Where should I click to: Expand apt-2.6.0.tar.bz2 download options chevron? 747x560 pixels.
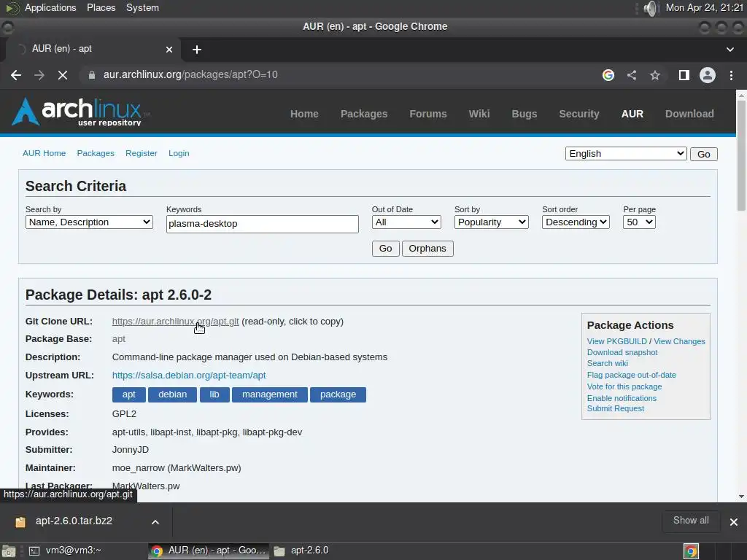pyautogui.click(x=155, y=522)
